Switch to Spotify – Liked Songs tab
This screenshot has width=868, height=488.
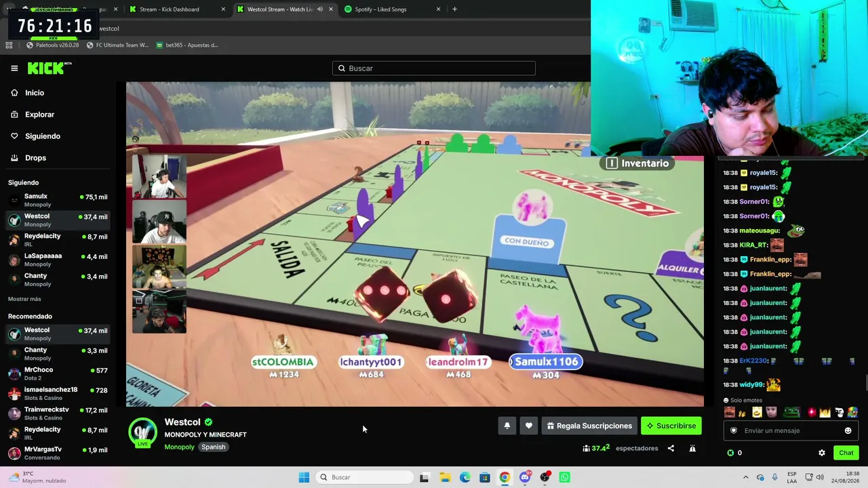click(393, 9)
